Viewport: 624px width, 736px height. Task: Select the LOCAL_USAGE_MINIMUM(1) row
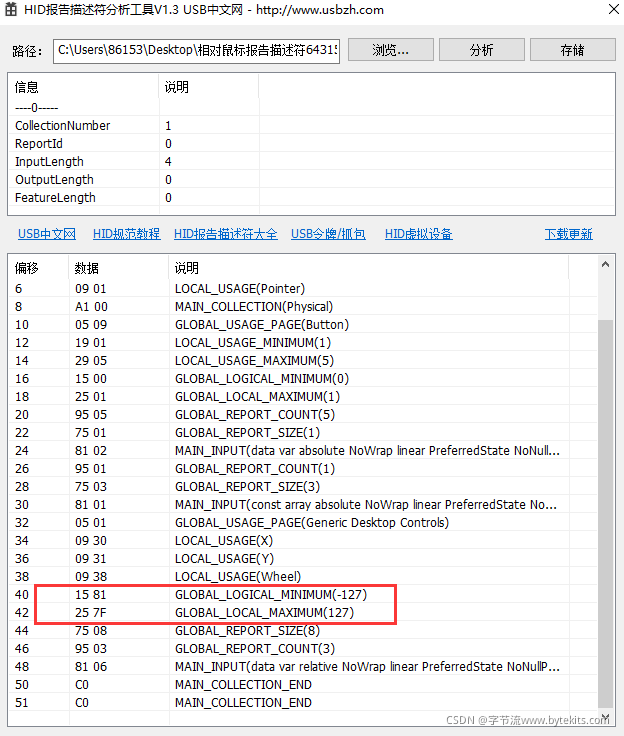tap(303, 343)
